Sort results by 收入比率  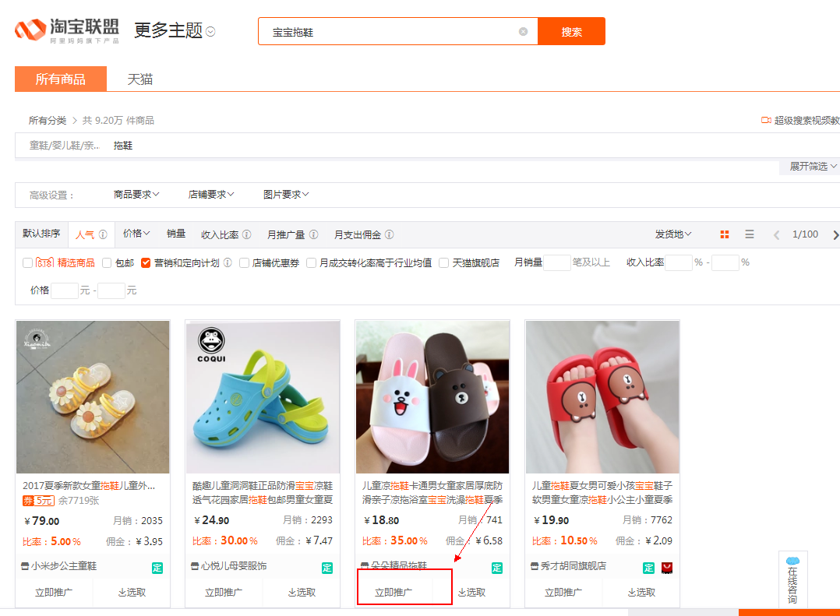pos(220,234)
